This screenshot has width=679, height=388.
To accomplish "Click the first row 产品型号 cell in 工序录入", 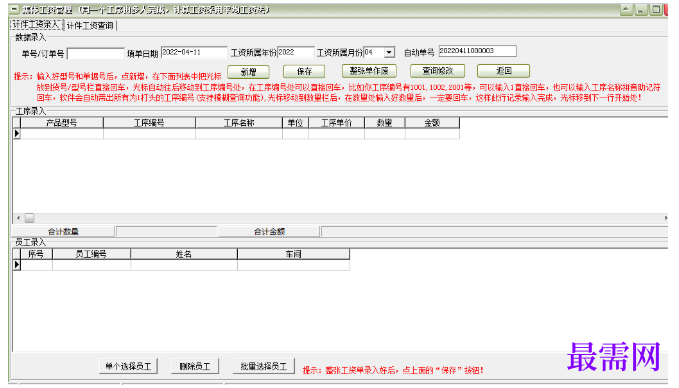I will (x=62, y=134).
